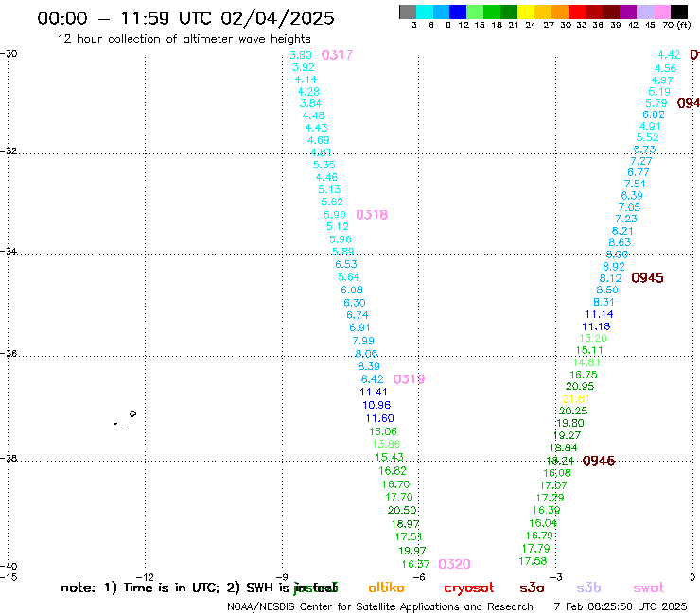Click the 'altika' satellite legend label

(x=386, y=588)
